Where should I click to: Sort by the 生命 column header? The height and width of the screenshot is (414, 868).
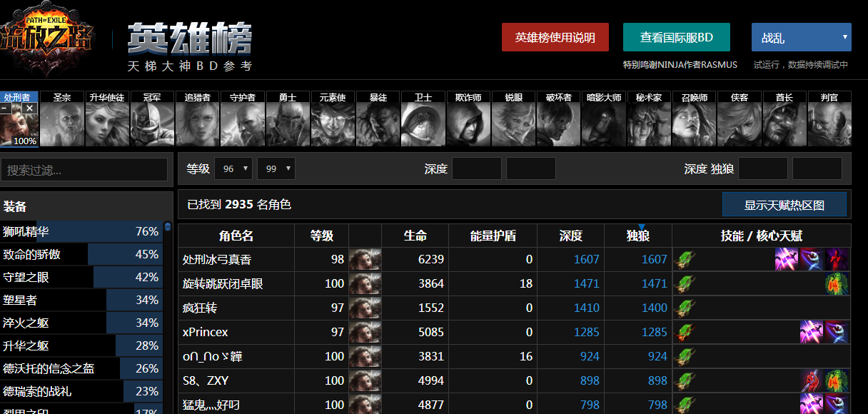tap(415, 236)
